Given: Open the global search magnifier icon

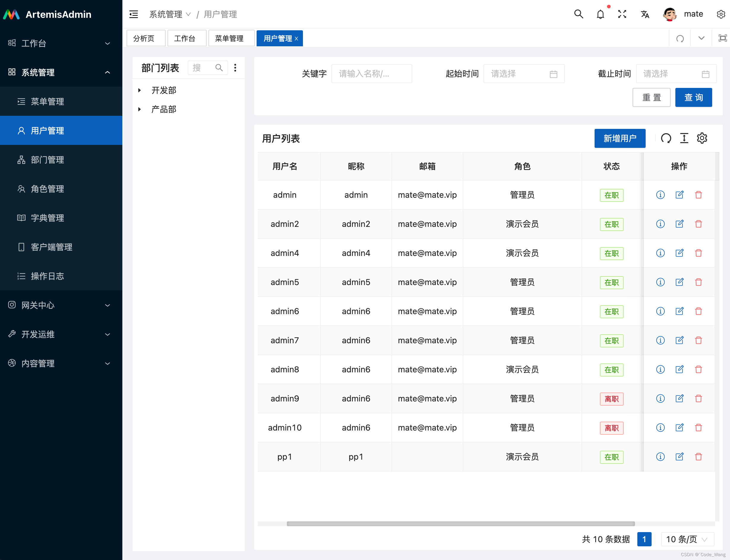Looking at the screenshot, I should [578, 14].
